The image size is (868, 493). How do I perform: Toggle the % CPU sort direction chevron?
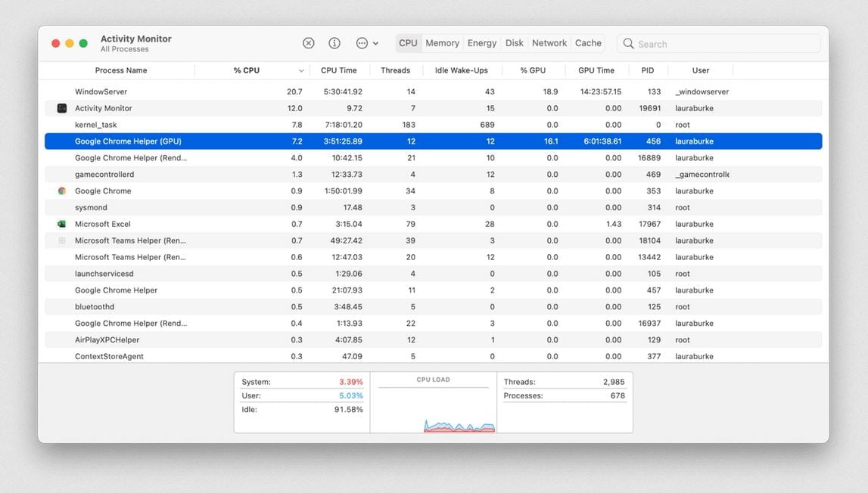point(301,71)
